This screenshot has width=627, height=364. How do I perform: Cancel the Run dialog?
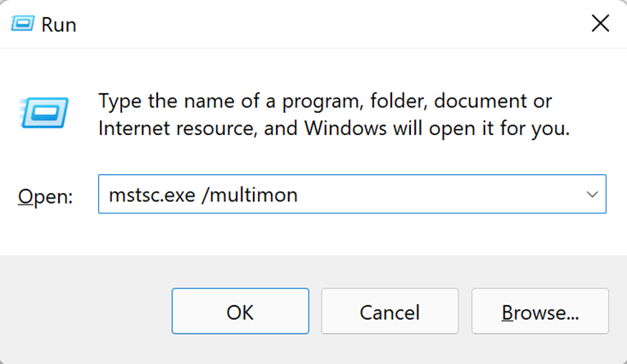point(390,311)
